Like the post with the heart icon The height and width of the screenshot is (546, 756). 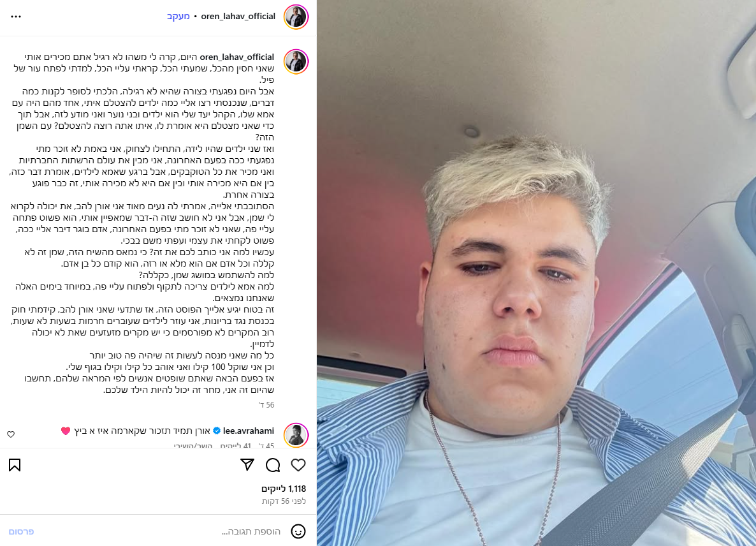pos(298,465)
